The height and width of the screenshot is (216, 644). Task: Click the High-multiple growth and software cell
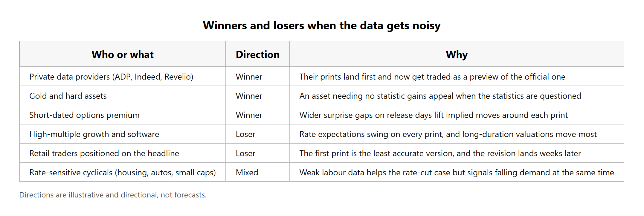tap(123, 134)
